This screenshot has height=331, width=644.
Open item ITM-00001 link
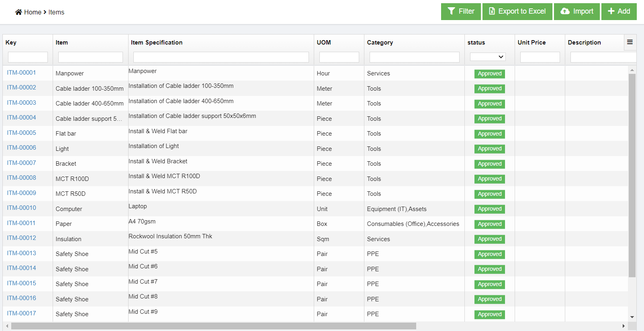pyautogui.click(x=21, y=73)
